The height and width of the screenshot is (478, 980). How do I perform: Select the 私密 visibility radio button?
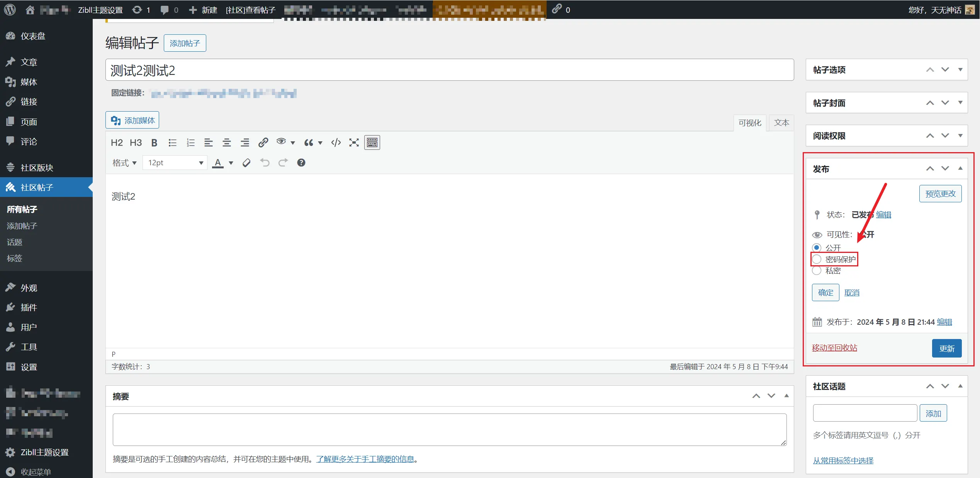(816, 271)
